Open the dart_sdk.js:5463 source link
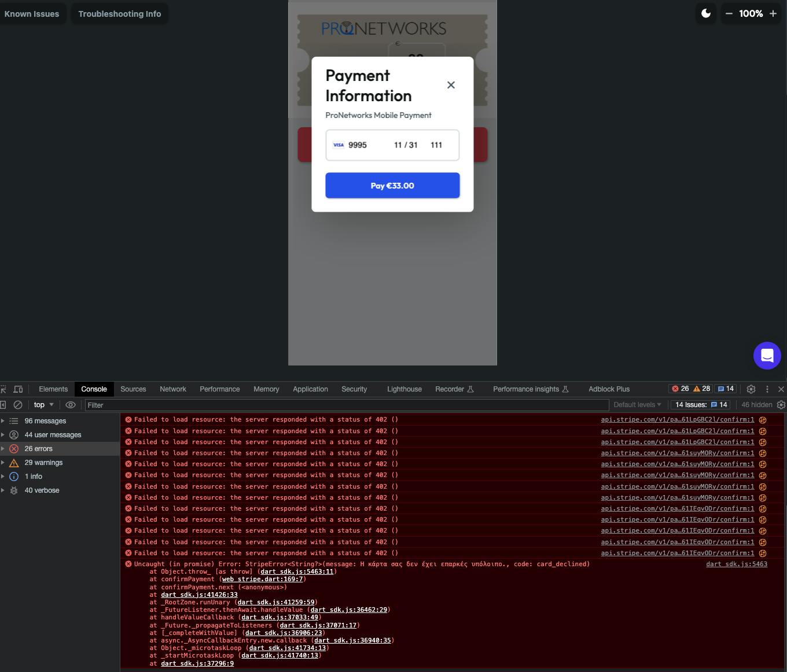Viewport: 787px width, 672px height. 737,564
